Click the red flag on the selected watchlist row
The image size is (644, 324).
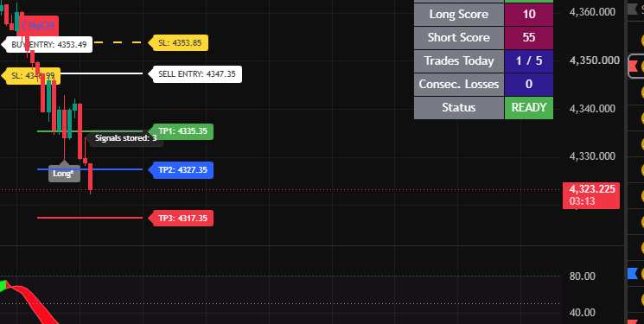click(633, 66)
